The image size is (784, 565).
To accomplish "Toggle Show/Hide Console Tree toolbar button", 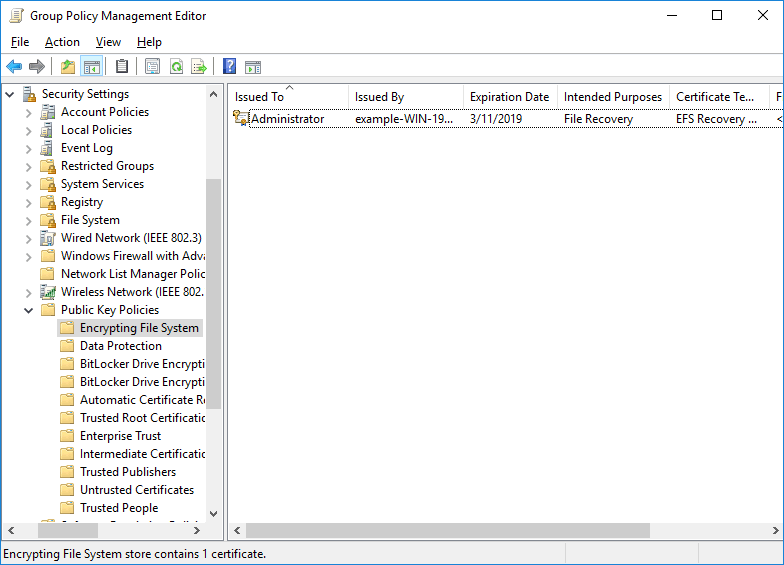I will point(92,66).
